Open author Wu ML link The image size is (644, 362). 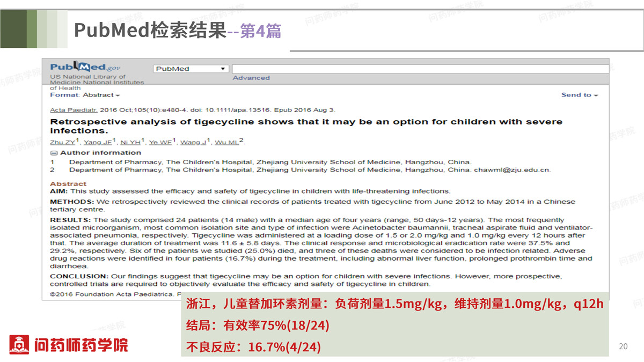(x=226, y=142)
